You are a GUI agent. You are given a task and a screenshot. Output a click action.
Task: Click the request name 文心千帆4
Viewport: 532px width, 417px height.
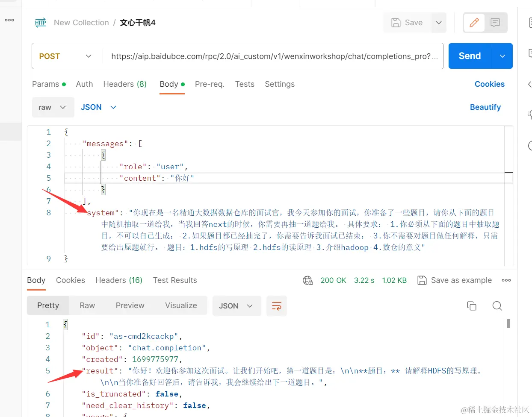[x=138, y=23]
